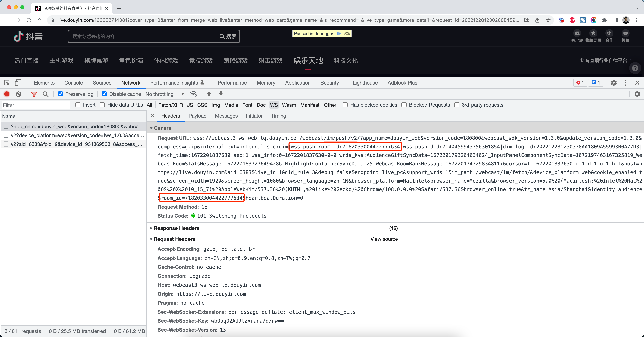Open the extensions puzzle icon
644x337 pixels.
pyautogui.click(x=604, y=20)
